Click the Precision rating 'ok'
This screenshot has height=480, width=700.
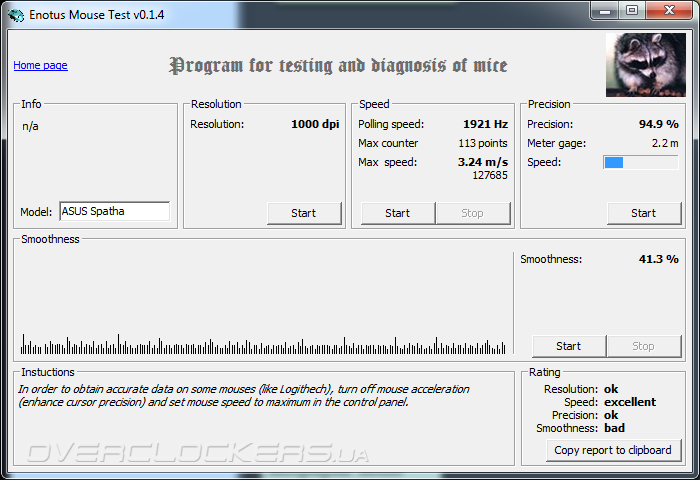[611, 415]
